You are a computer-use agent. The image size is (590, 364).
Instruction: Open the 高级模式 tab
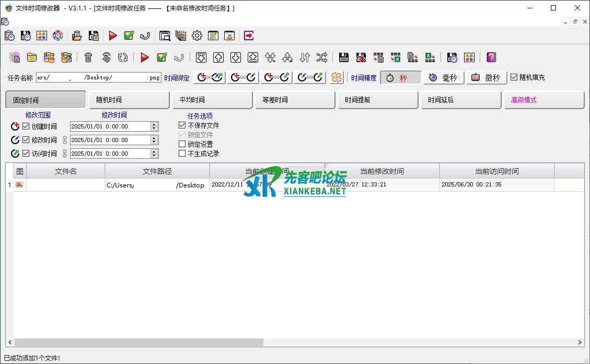[543, 100]
